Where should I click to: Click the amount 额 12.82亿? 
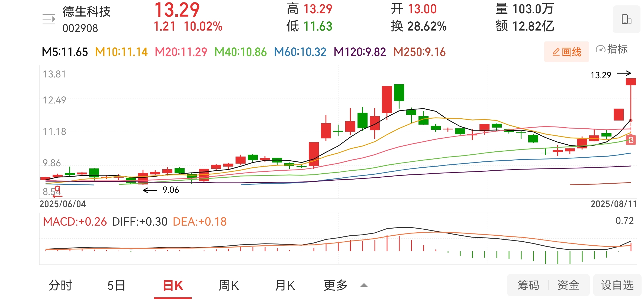[x=524, y=26]
